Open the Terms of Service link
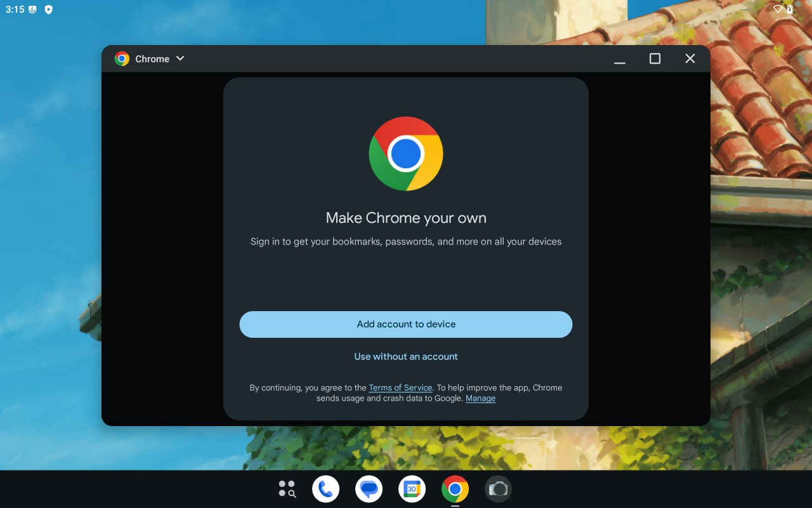The height and width of the screenshot is (508, 812). (x=400, y=387)
